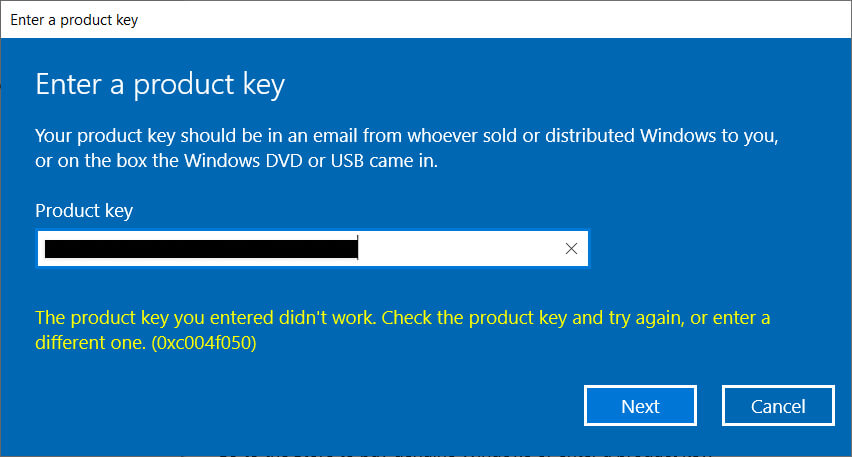Cancel the product key dialog
This screenshot has width=852, height=457.
point(778,406)
